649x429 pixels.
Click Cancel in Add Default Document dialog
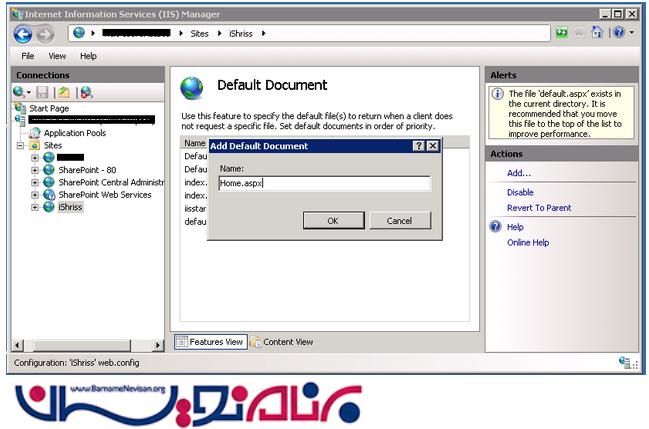(x=400, y=221)
